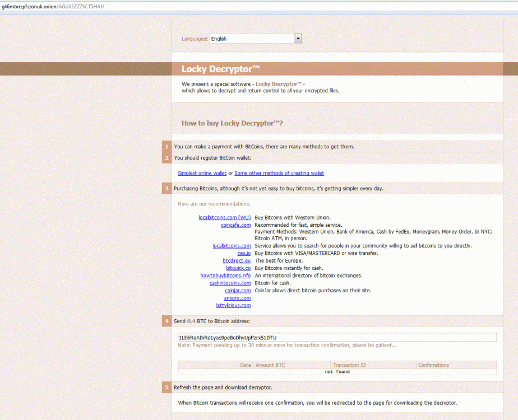This screenshot has width=518, height=420.
Task: Open 'Some other methods of creating wallet' link
Action: (279, 173)
